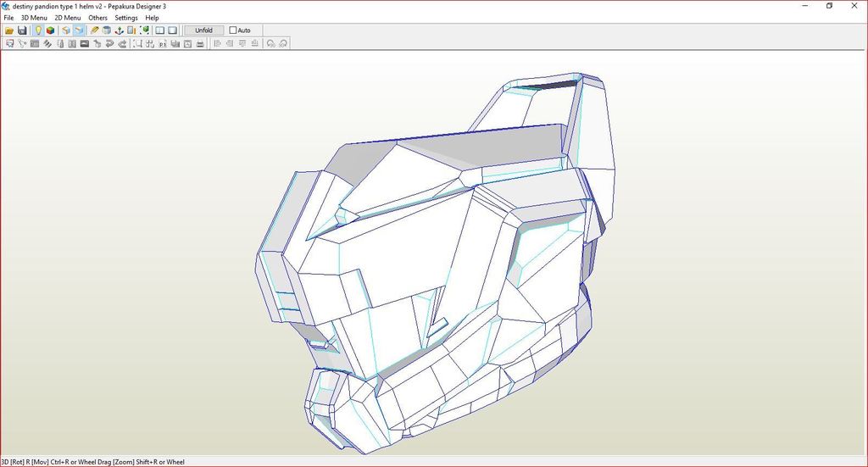Screen dimensions: 868x467
Task: Close the Pepakura Designer window
Action: 854,6
